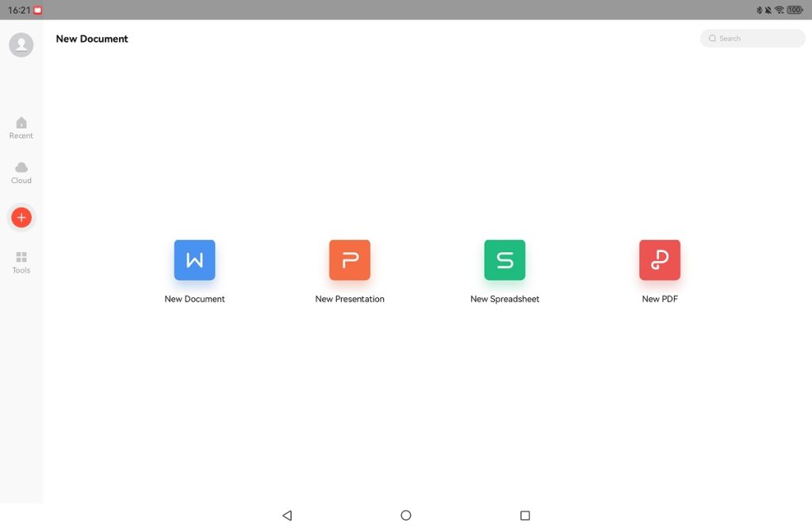Screen dimensions: 812x528
Task: Create a New PDF via red icon
Action: click(660, 260)
